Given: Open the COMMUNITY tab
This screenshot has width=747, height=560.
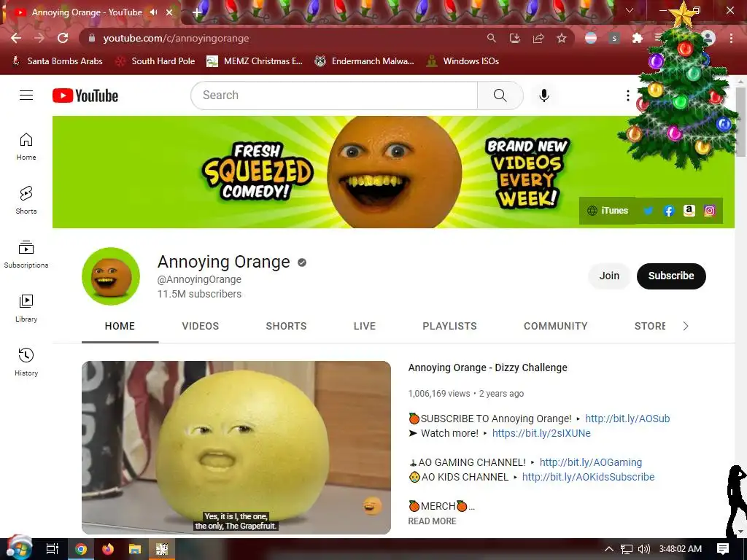Looking at the screenshot, I should coord(555,326).
